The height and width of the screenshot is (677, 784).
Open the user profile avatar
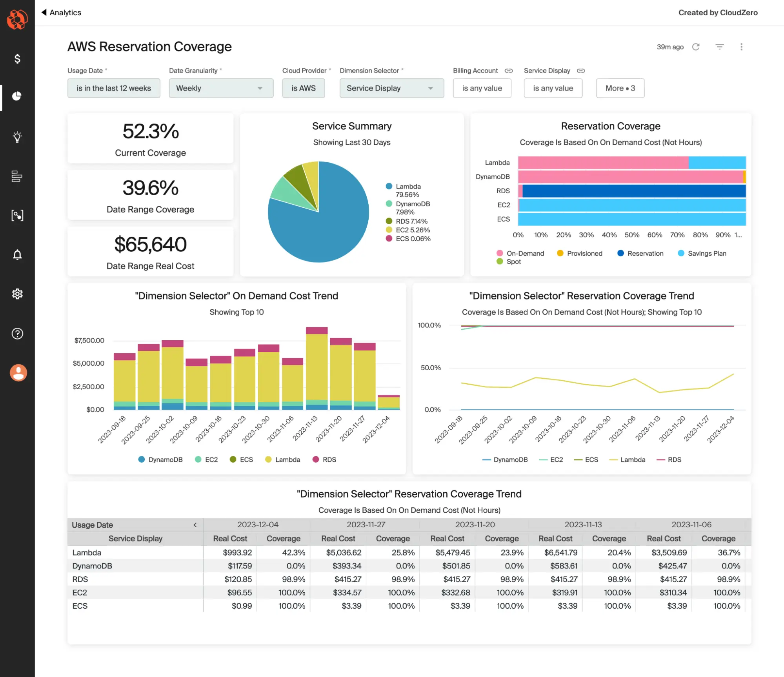coord(18,373)
